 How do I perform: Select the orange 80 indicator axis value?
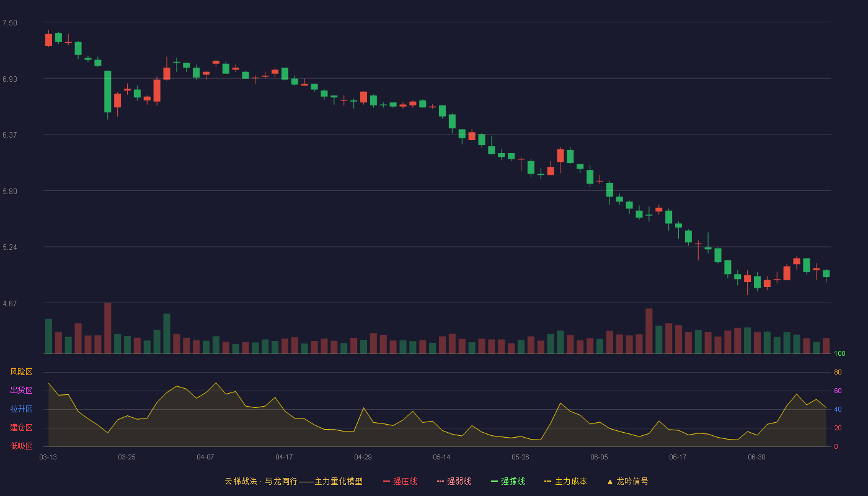(x=838, y=372)
